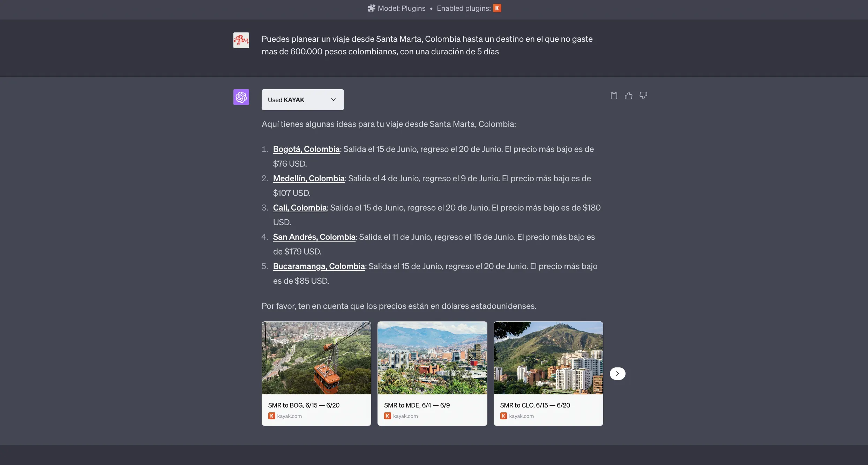The width and height of the screenshot is (868, 465).
Task: Click kayak.com label on MDE card
Action: pos(405,416)
